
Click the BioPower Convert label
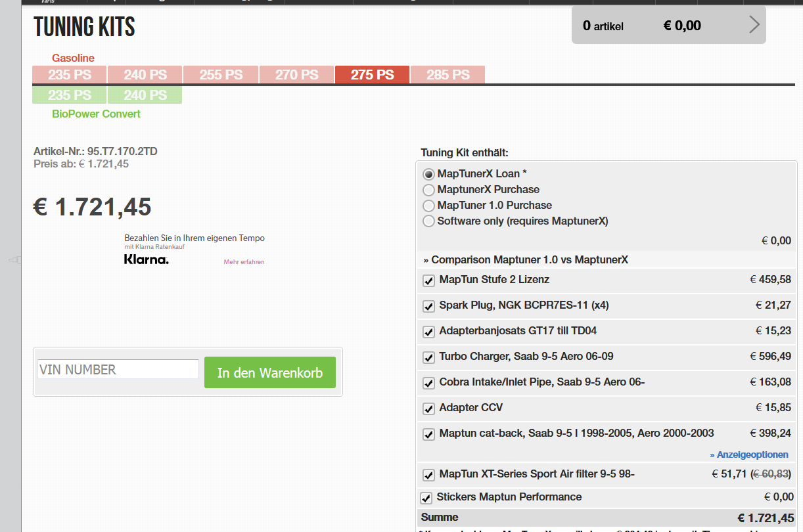click(x=97, y=114)
